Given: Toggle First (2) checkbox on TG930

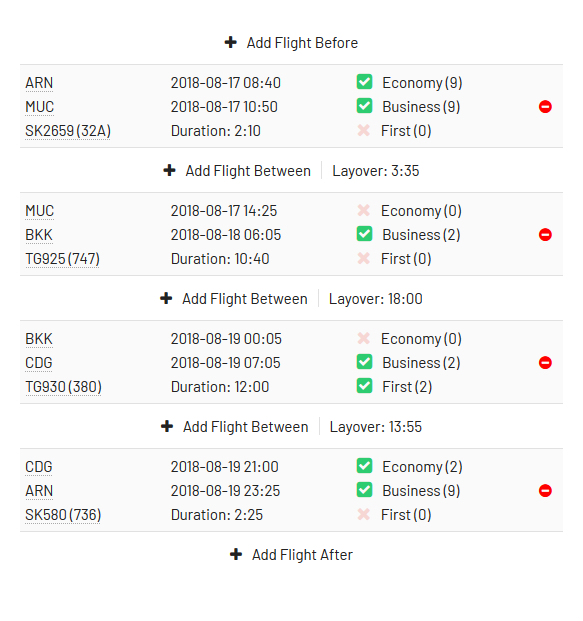Looking at the screenshot, I should click(364, 386).
